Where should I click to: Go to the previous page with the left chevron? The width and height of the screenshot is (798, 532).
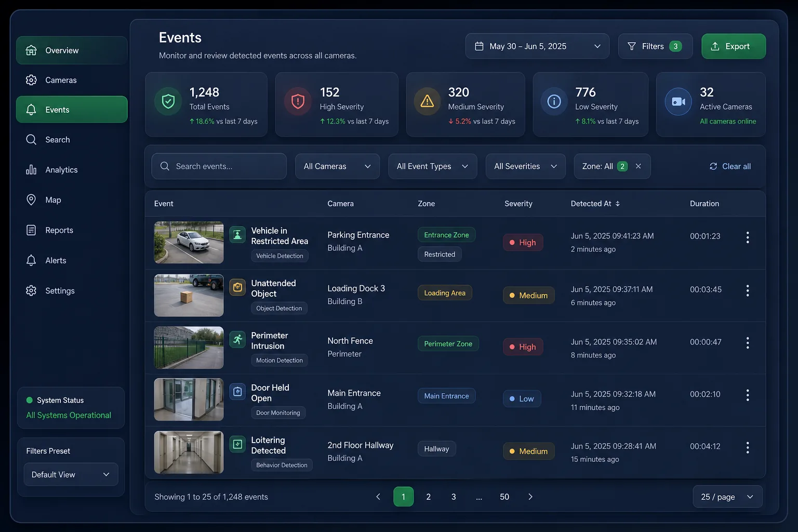point(378,497)
